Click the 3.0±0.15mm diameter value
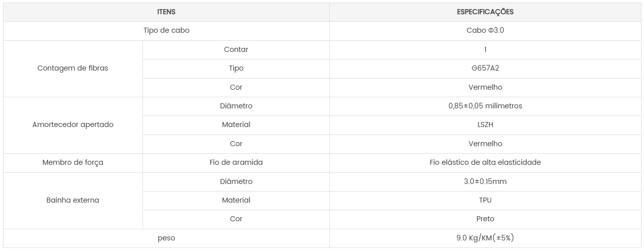The height and width of the screenshot is (251, 644). pyautogui.click(x=485, y=181)
